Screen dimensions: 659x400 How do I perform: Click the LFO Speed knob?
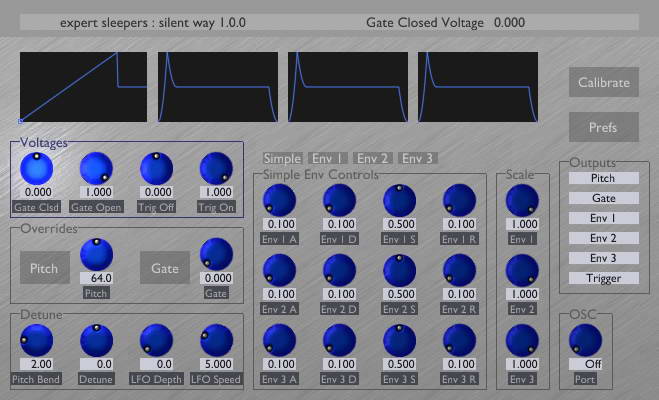[216, 340]
